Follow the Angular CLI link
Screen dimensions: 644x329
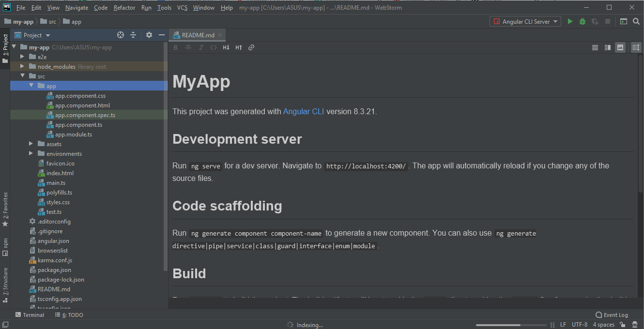click(304, 111)
